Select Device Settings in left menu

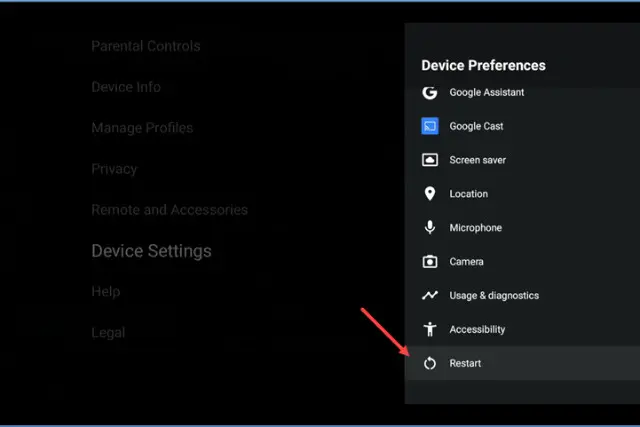click(x=151, y=251)
